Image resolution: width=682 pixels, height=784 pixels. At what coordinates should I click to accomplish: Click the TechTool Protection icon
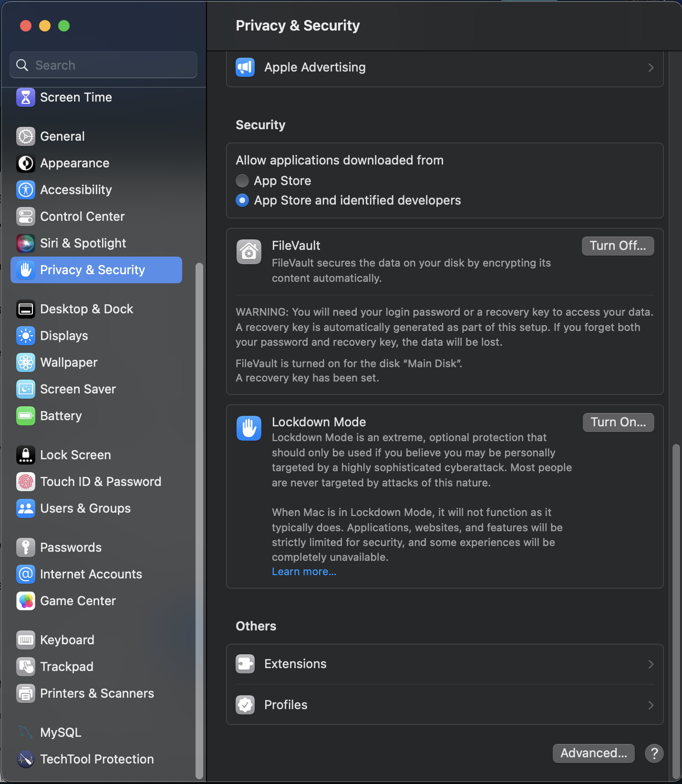point(26,759)
